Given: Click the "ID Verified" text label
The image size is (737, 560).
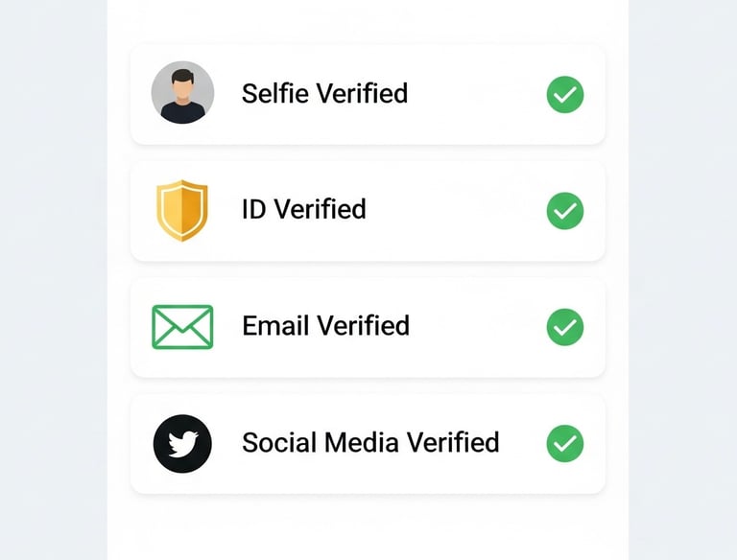Looking at the screenshot, I should 303,209.
